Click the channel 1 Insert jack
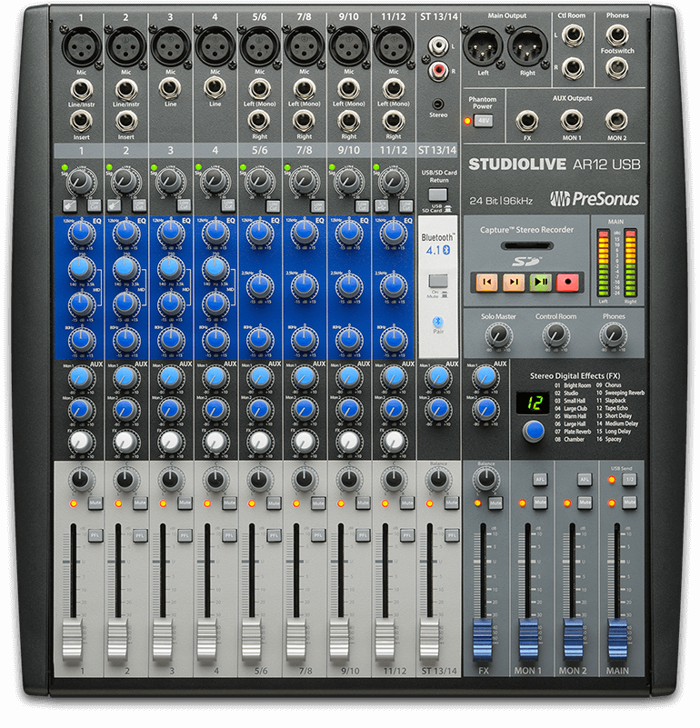The width and height of the screenshot is (700, 728). 81,121
